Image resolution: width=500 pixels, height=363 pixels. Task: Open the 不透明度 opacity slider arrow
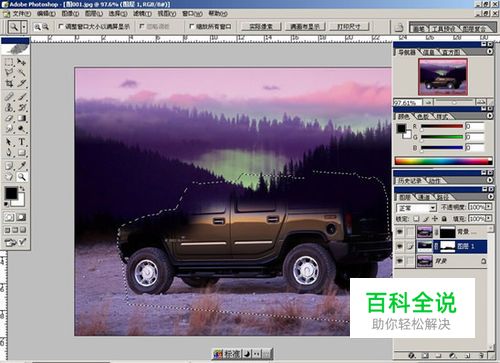tap(488, 207)
